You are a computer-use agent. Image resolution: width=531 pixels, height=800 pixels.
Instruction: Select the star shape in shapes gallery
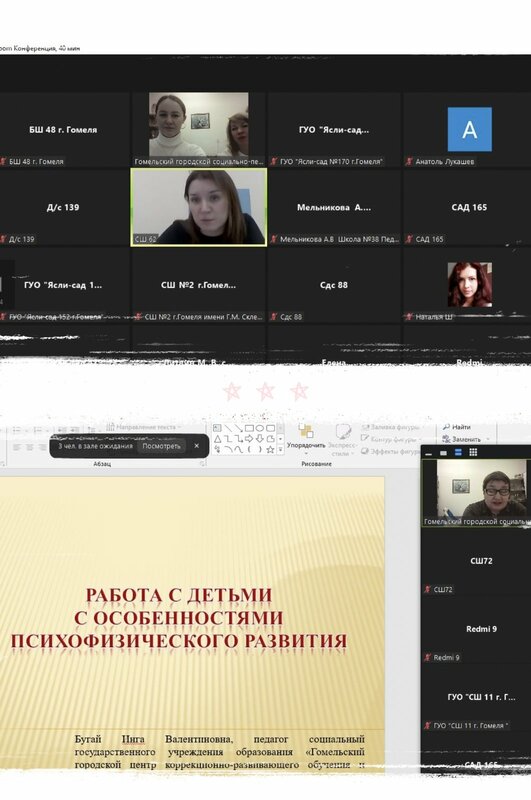click(x=270, y=449)
